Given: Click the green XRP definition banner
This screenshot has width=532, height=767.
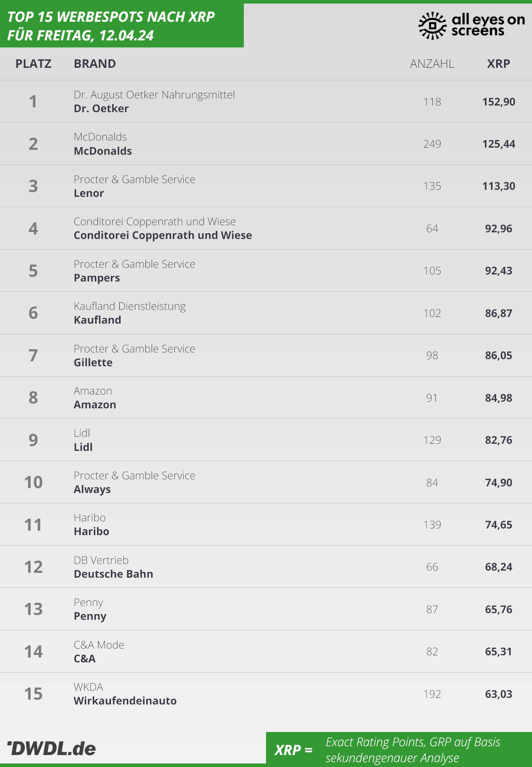Looking at the screenshot, I should pos(399,749).
